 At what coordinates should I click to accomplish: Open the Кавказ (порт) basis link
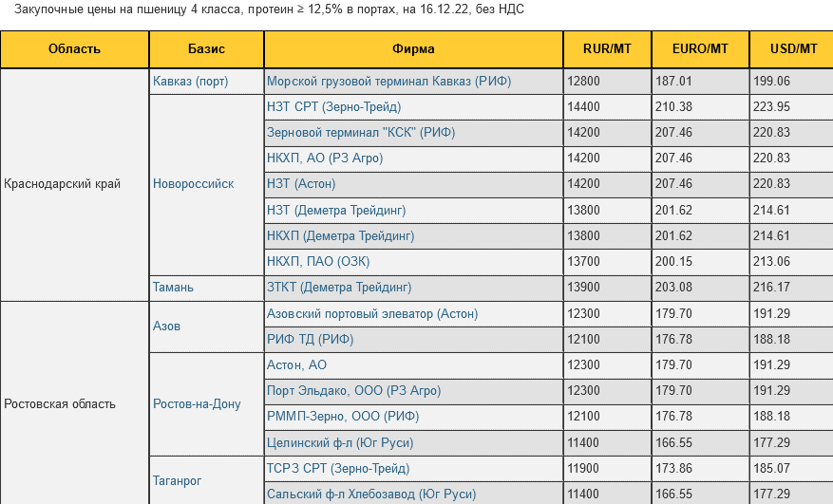point(191,82)
